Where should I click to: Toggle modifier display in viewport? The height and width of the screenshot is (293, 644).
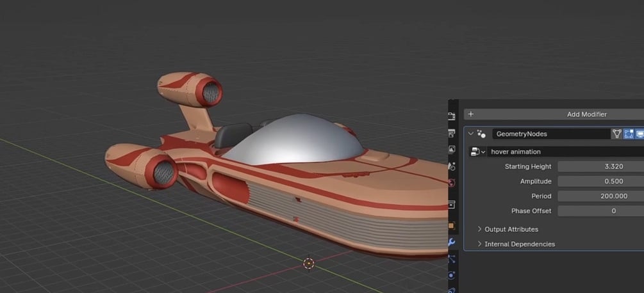point(640,134)
